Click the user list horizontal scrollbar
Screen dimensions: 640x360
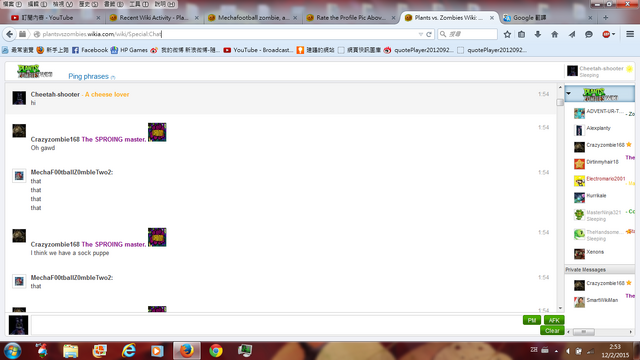(x=599, y=332)
